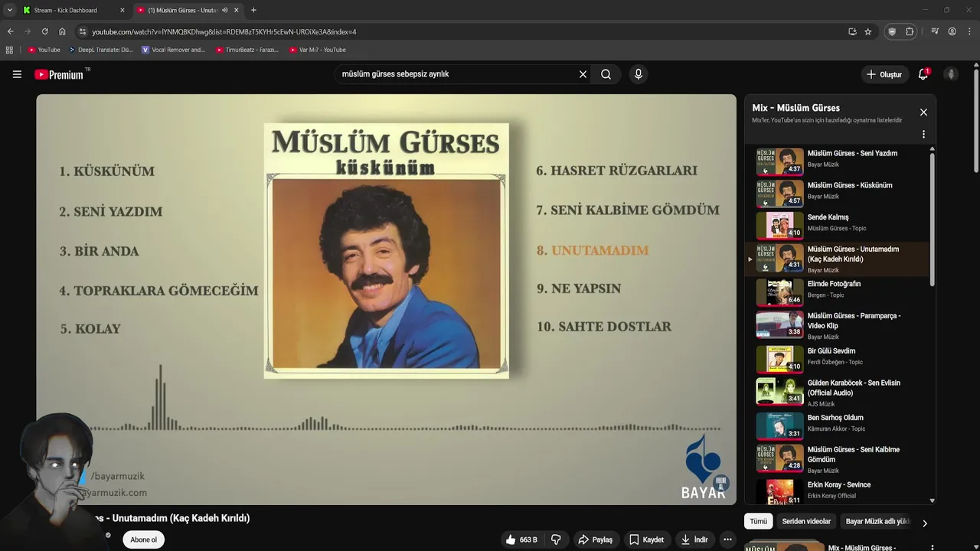Viewport: 980px width, 551px height.
Task: Open the Oluştur create menu
Action: pyautogui.click(x=884, y=74)
